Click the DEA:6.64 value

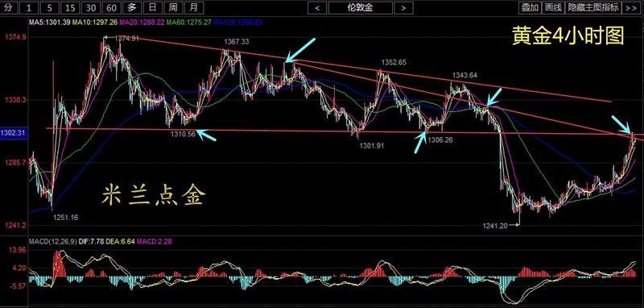[120, 241]
